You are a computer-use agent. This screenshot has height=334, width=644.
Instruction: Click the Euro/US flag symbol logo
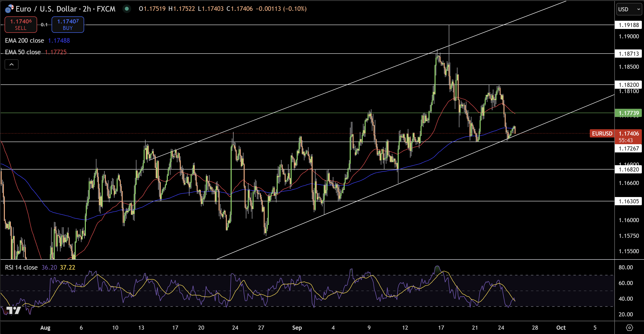coord(9,9)
